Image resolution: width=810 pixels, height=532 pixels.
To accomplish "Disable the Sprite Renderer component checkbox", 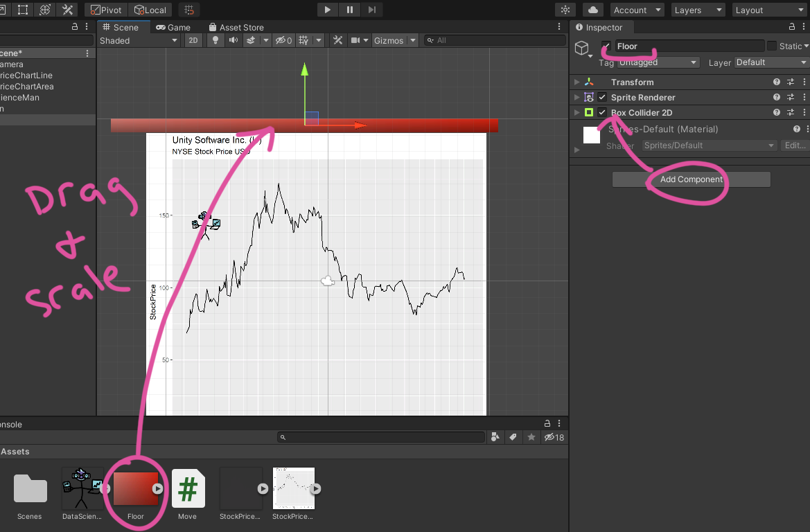I will pos(602,97).
